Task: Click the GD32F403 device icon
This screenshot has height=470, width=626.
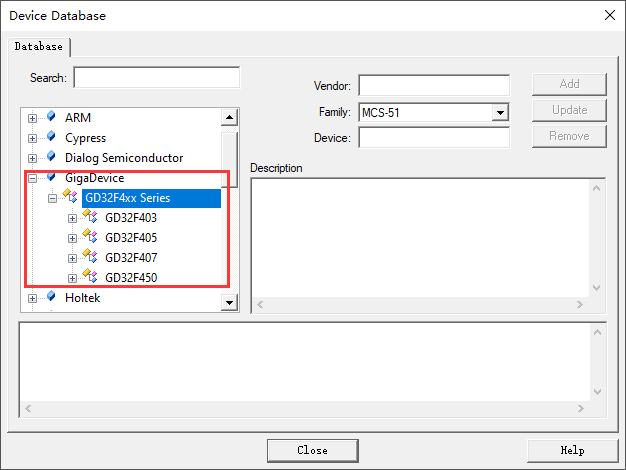Action: click(90, 217)
